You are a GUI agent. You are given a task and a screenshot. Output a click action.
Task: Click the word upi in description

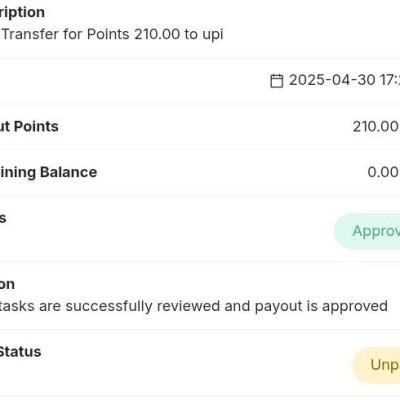coord(212,35)
